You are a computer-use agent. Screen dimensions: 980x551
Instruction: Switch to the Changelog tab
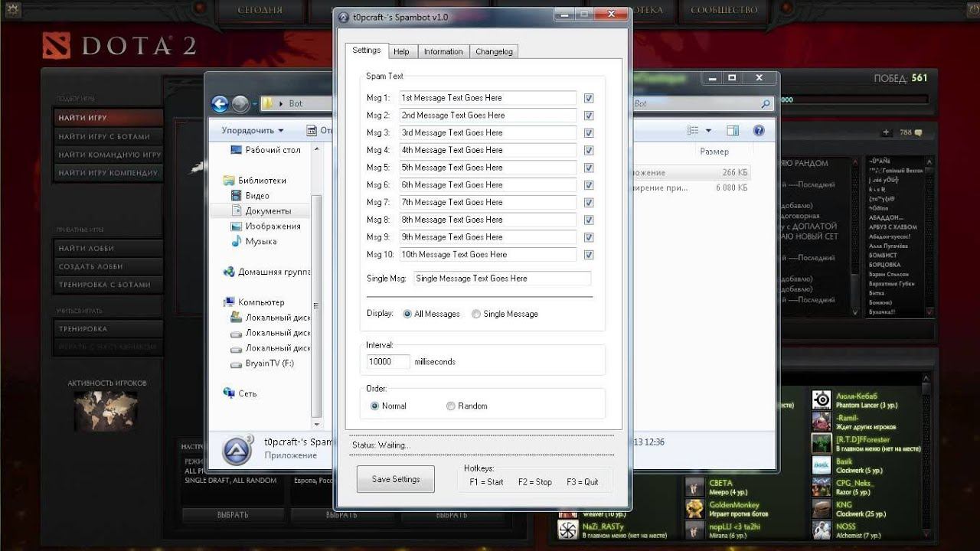click(494, 51)
